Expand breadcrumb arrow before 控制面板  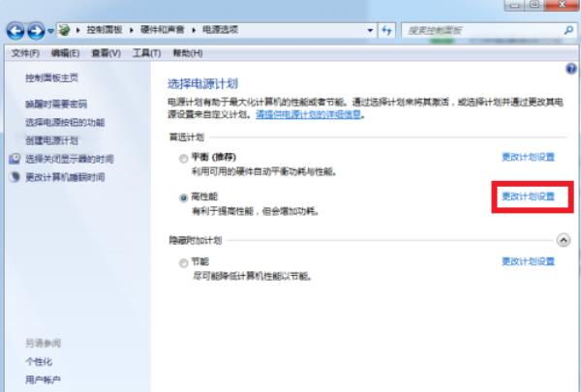(78, 30)
